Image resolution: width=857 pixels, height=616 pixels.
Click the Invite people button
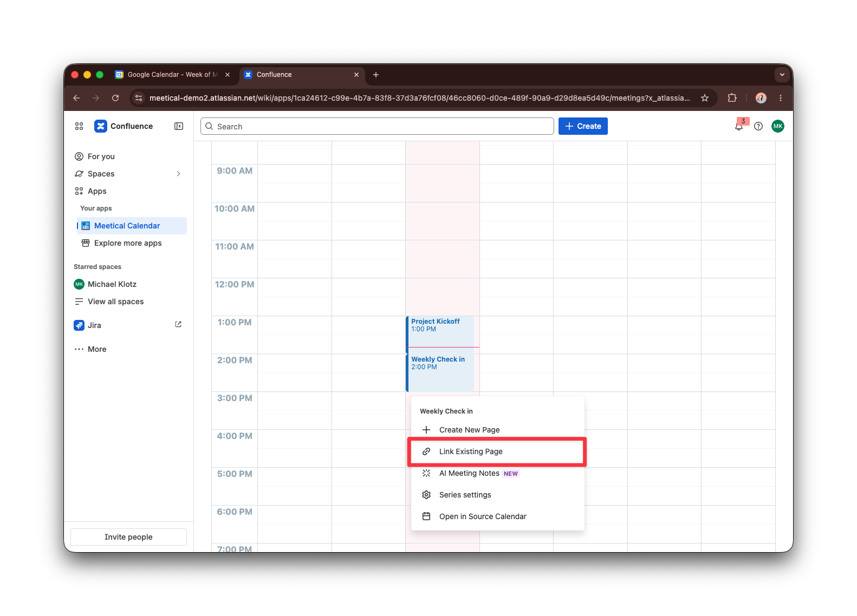click(x=128, y=537)
